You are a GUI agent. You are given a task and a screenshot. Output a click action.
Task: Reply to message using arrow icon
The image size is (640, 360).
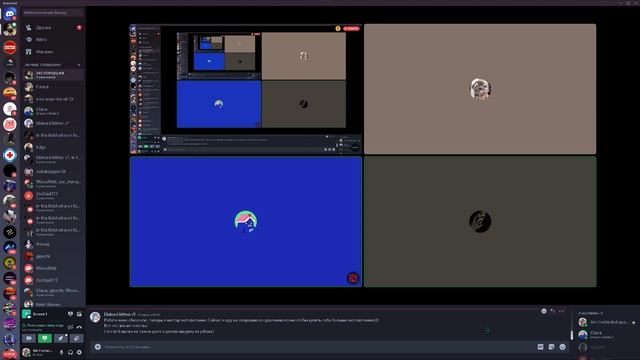(553, 311)
